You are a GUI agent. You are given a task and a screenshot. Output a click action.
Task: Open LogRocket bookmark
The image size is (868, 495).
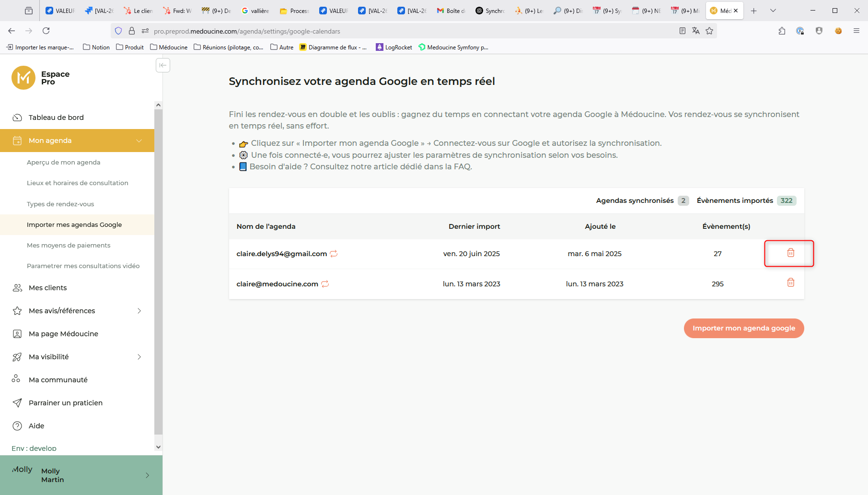[394, 47]
